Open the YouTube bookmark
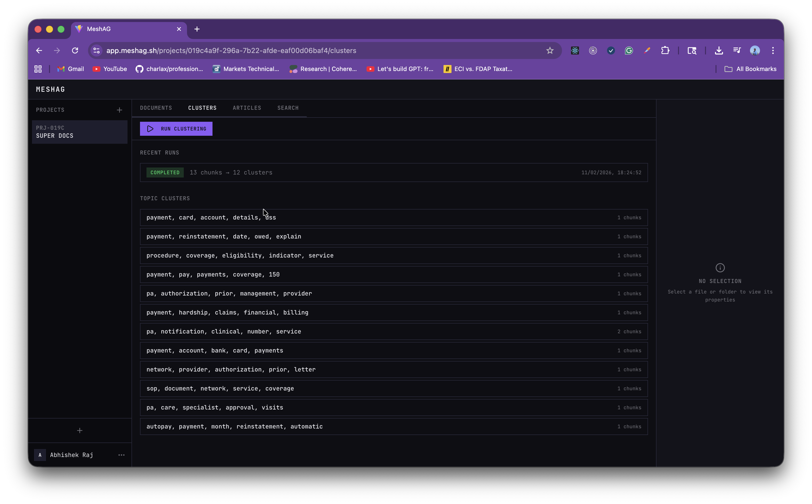The width and height of the screenshot is (812, 504). click(110, 69)
